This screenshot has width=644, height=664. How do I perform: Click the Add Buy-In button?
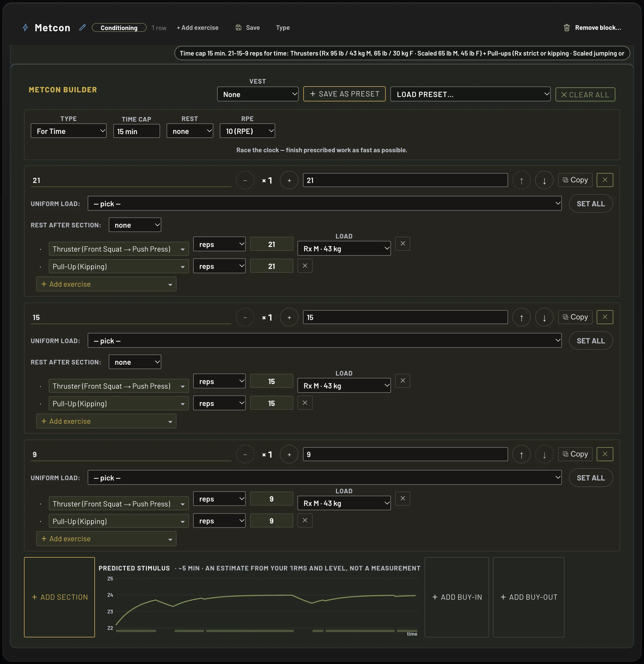(x=457, y=597)
